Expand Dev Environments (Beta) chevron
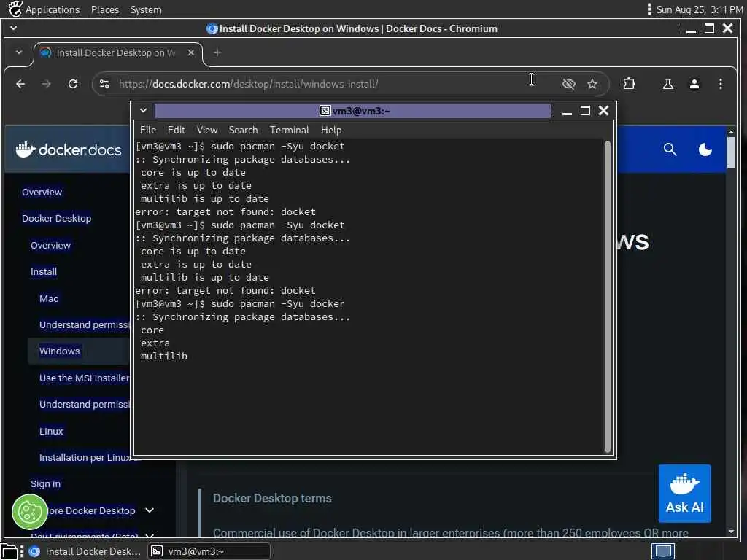 pyautogui.click(x=150, y=536)
